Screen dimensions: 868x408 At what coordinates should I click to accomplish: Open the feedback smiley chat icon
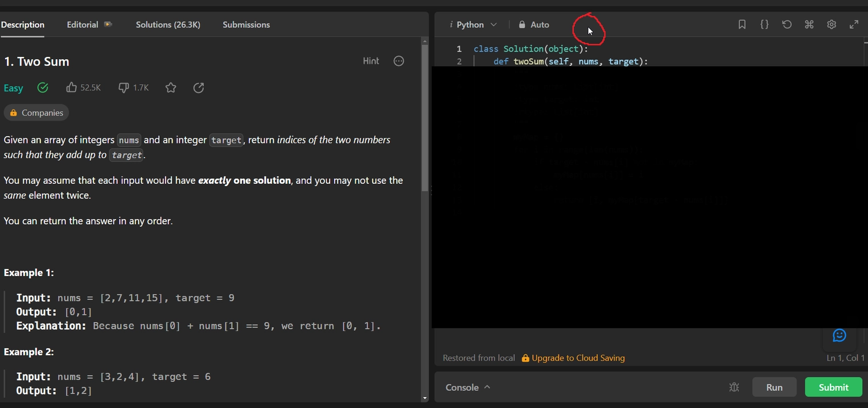pos(839,336)
